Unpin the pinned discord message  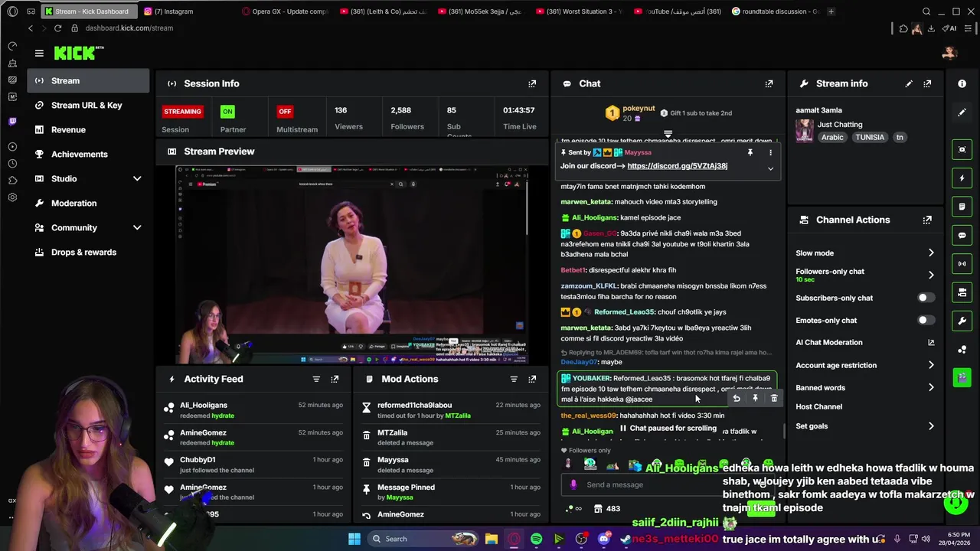click(x=750, y=152)
